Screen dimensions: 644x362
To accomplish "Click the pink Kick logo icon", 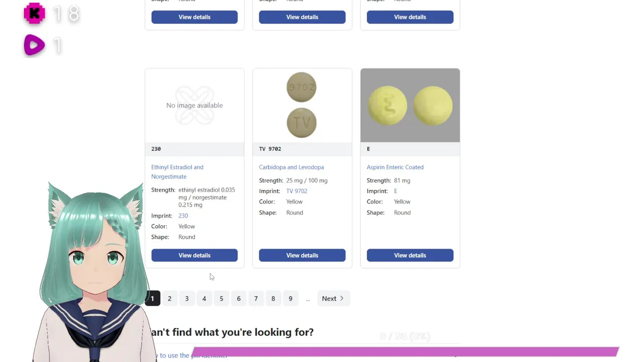I will tap(34, 14).
